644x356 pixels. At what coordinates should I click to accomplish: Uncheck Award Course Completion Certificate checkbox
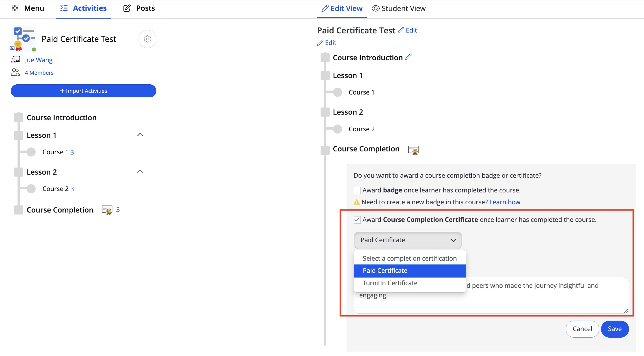[x=357, y=220]
